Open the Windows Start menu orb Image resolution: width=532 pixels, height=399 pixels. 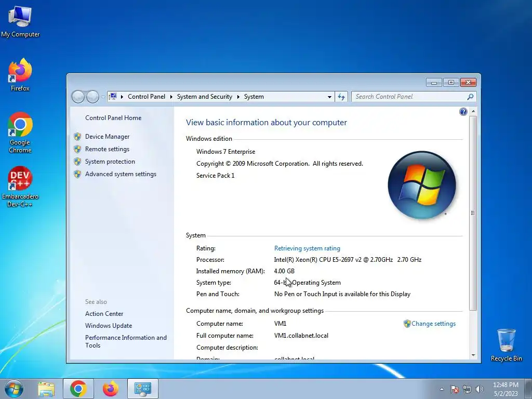pos(14,389)
